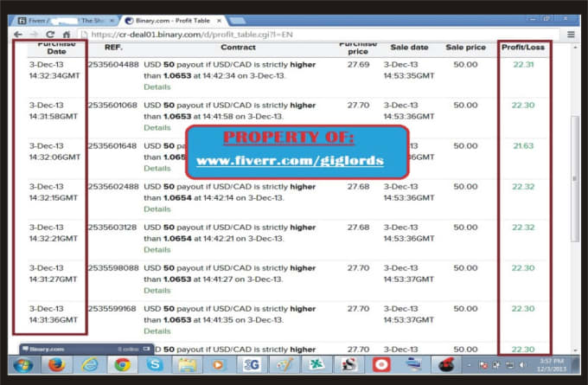Click the scrollbar down arrow
The height and width of the screenshot is (385, 588).
[576, 350]
